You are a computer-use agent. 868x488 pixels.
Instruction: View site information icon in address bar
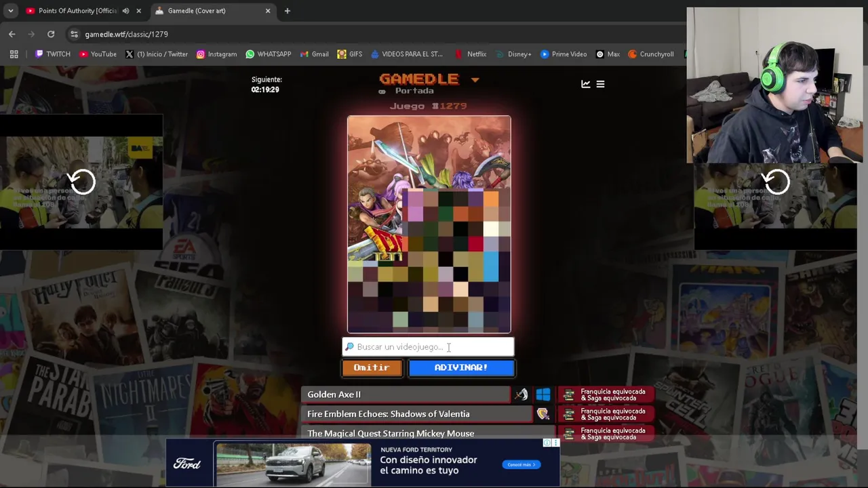pos(74,34)
